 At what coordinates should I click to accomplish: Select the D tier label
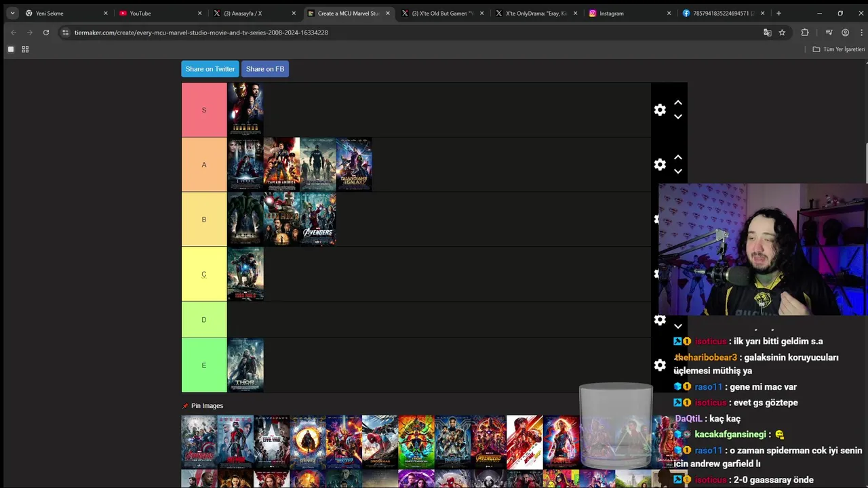tap(204, 320)
